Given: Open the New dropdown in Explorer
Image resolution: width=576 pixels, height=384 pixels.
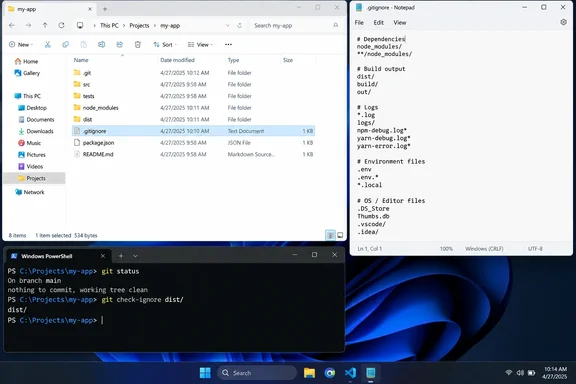Looking at the screenshot, I should pos(21,44).
